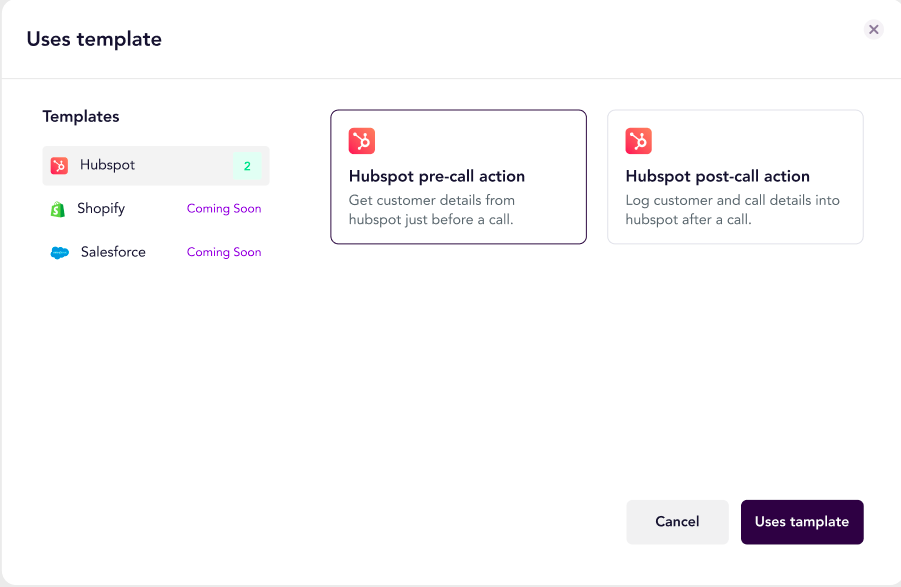Click the Templates heading

pyautogui.click(x=81, y=117)
